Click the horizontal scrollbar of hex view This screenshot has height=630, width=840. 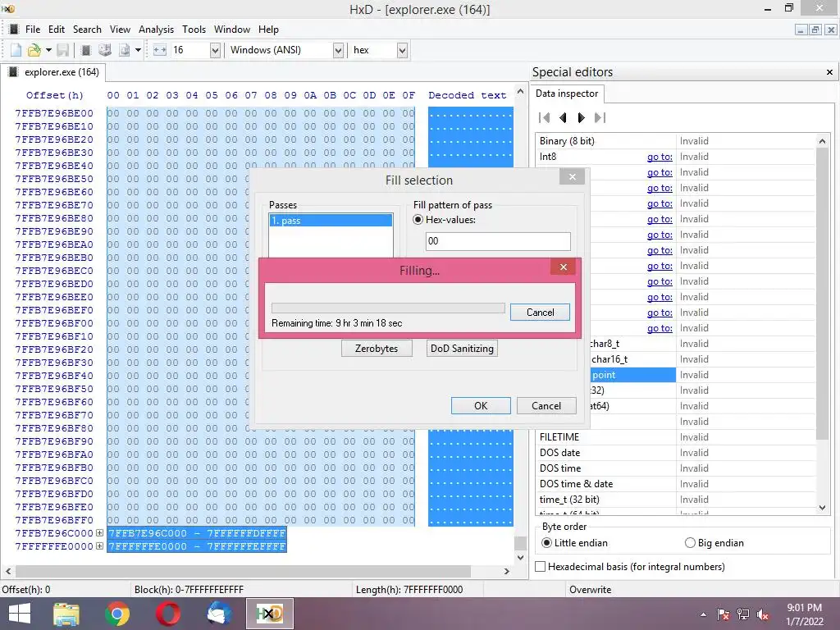243,571
